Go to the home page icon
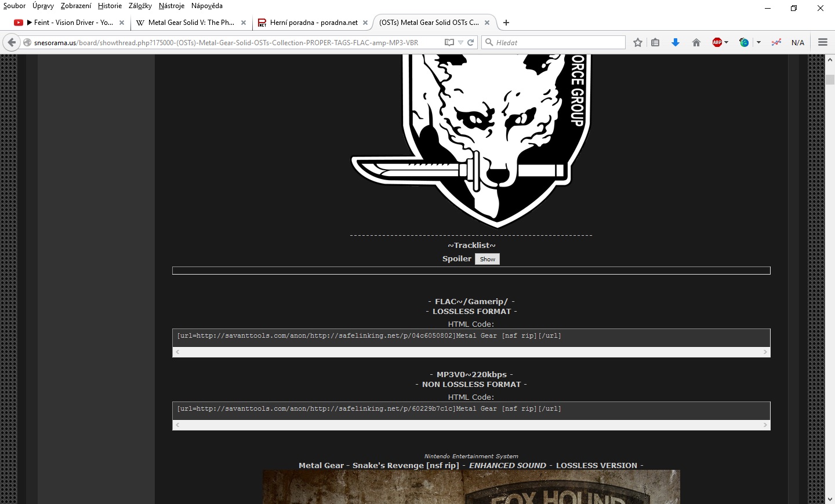Image resolution: width=835 pixels, height=504 pixels. [696, 42]
